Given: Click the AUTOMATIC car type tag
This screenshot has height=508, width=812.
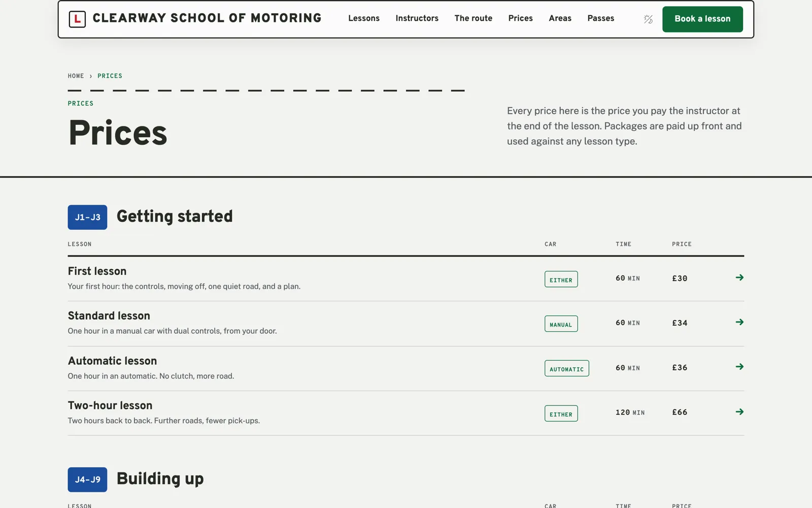Looking at the screenshot, I should click(567, 368).
